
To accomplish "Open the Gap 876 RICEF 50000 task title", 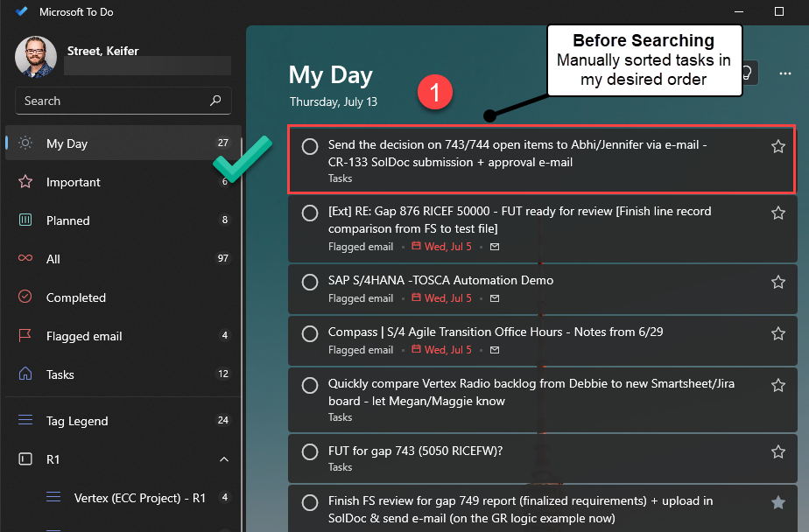I will pos(519,220).
